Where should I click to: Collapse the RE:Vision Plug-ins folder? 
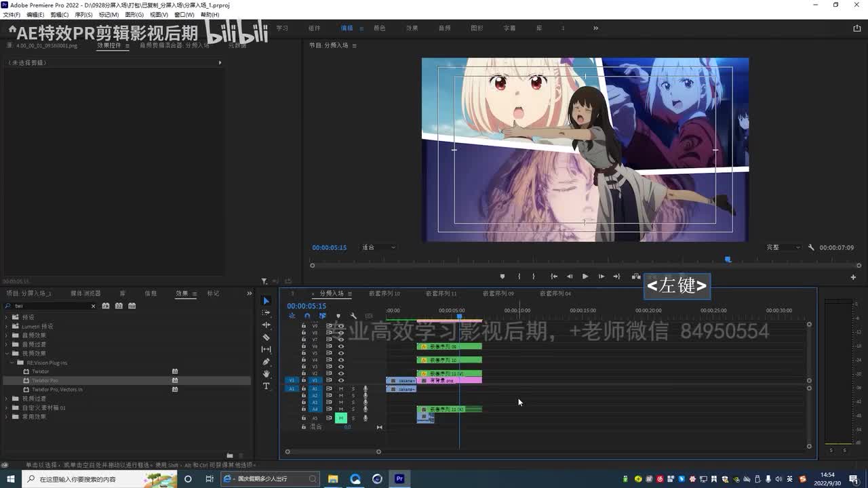(x=12, y=363)
